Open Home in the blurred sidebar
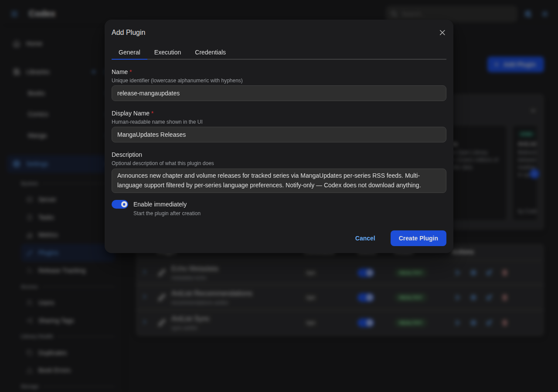The image size is (558, 392). [x=34, y=44]
